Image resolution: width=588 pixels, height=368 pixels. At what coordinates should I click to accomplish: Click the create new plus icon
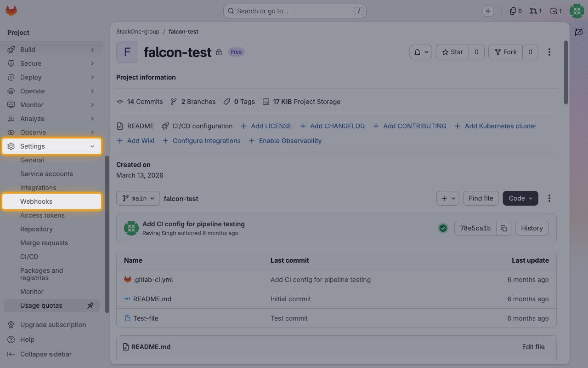488,11
